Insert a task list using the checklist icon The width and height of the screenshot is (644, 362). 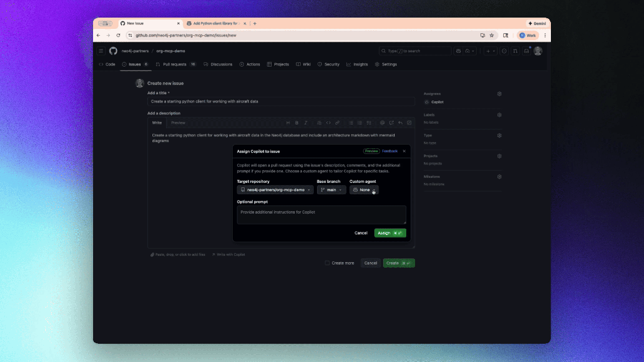(369, 123)
